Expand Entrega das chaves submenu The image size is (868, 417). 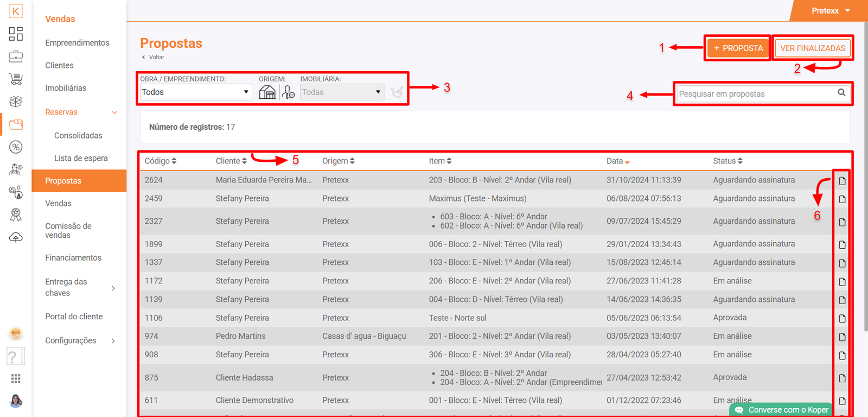[x=113, y=288]
